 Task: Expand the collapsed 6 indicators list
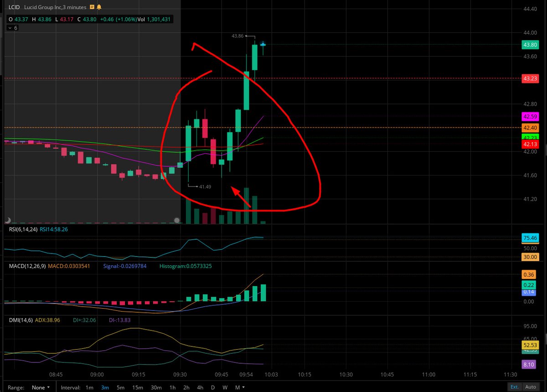[x=13, y=28]
